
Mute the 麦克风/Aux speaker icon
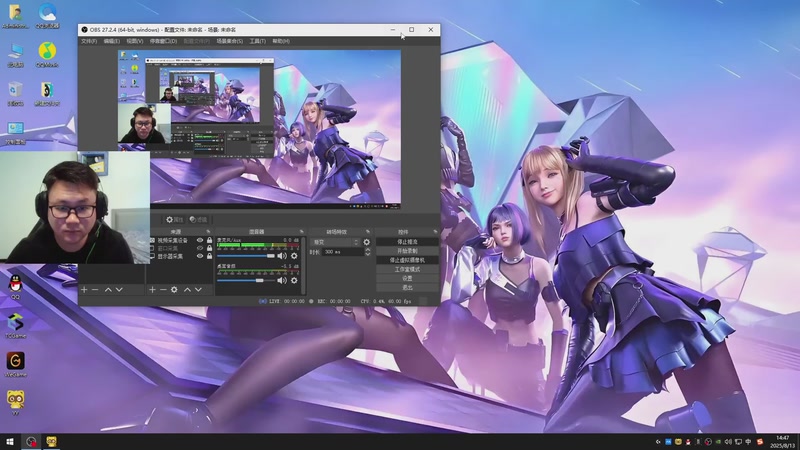pos(282,256)
